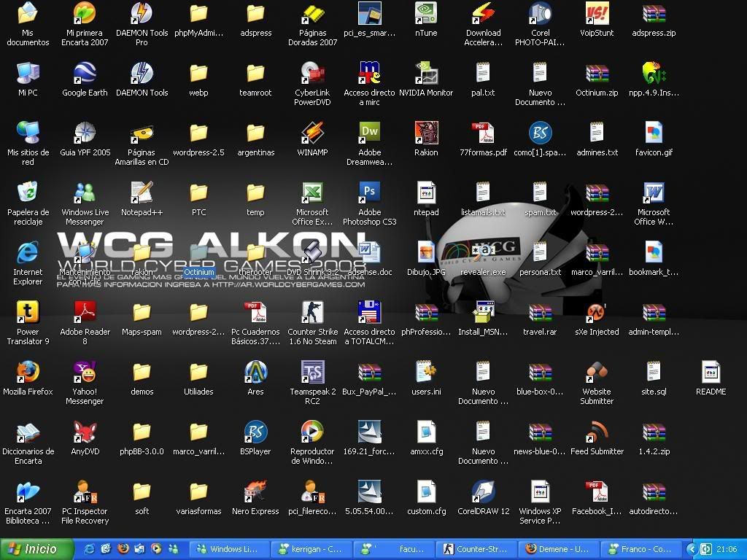Select the Yahoo! Messenger icon

pyautogui.click(x=85, y=372)
